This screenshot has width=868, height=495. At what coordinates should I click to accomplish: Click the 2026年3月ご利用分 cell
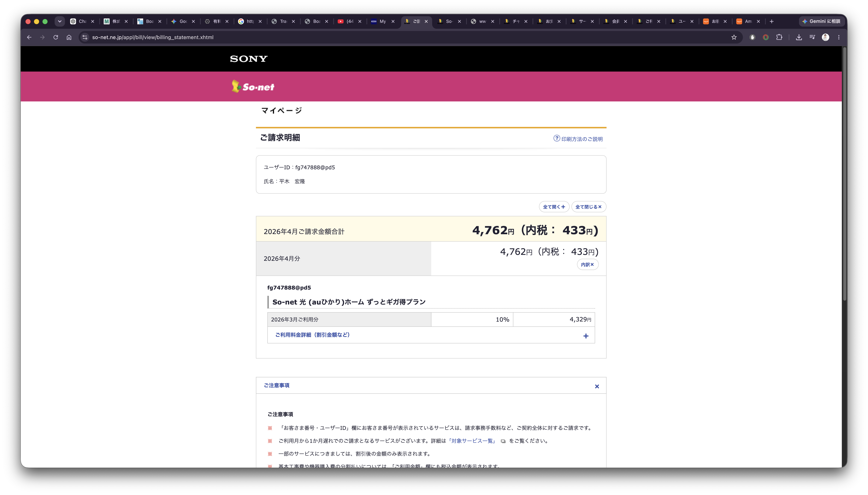tap(349, 320)
